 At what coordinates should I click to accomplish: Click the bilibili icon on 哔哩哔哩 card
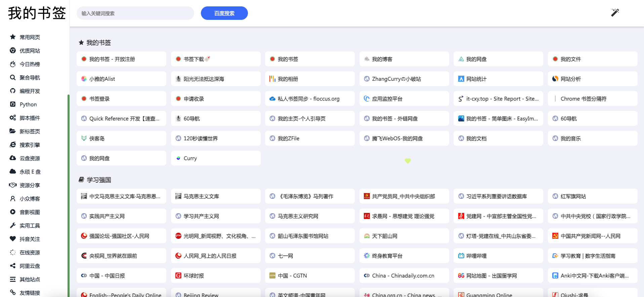[461, 256]
